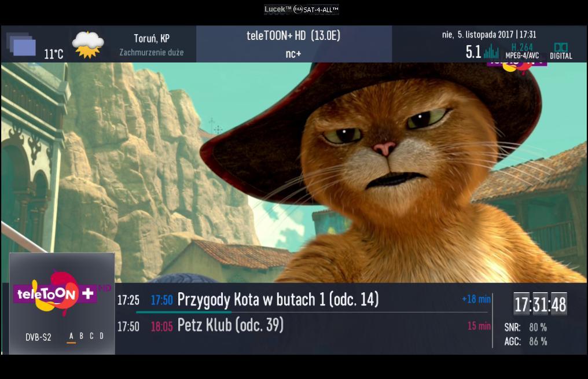Click the H.264 MPEG-4/AVC codec badge
588x379 pixels.
pyautogui.click(x=522, y=51)
